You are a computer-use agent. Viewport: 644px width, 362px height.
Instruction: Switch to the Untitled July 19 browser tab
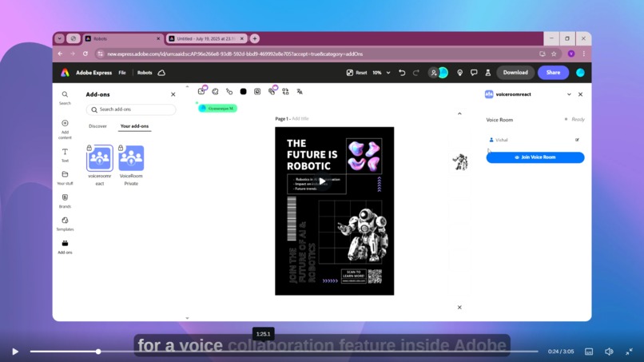coord(206,38)
